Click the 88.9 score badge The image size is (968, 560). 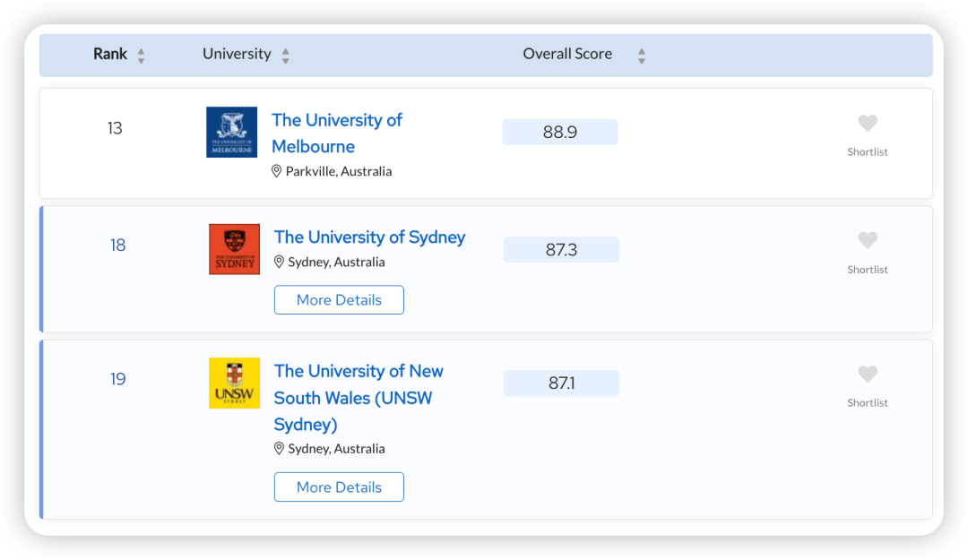(x=560, y=132)
